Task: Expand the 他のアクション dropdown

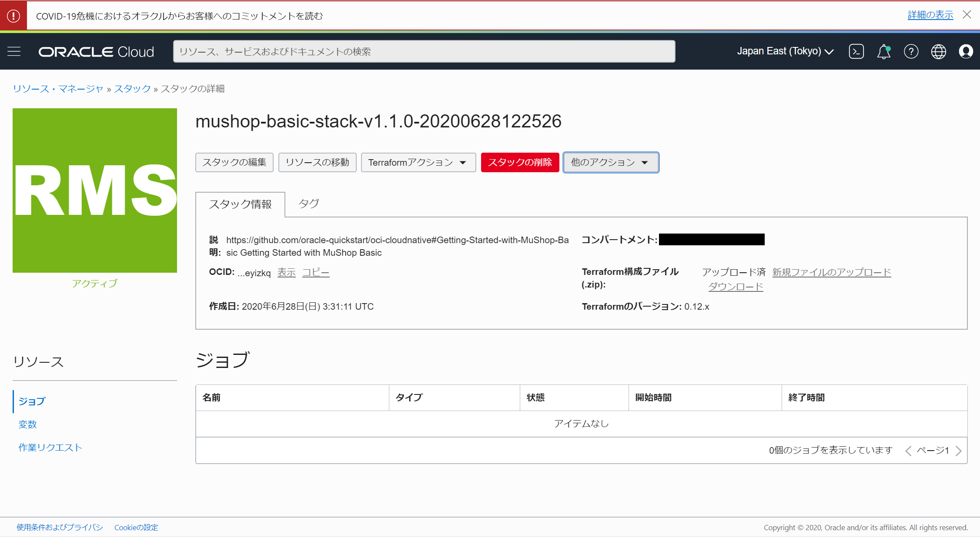Action: click(611, 162)
